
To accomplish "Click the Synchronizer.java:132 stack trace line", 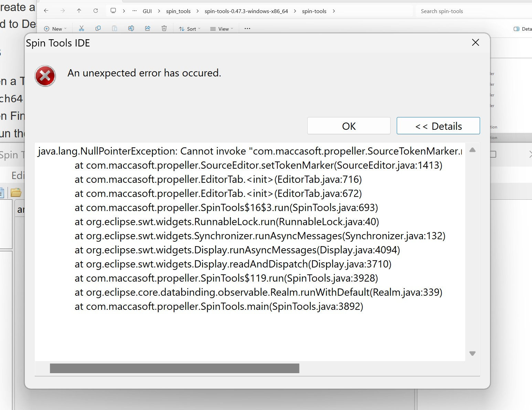I will (260, 236).
